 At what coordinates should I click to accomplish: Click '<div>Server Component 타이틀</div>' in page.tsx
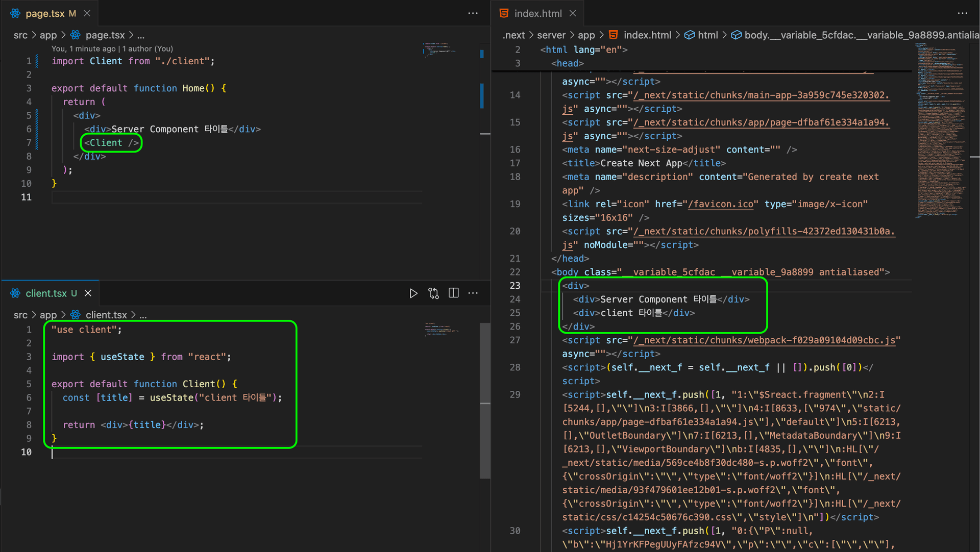[x=173, y=129]
